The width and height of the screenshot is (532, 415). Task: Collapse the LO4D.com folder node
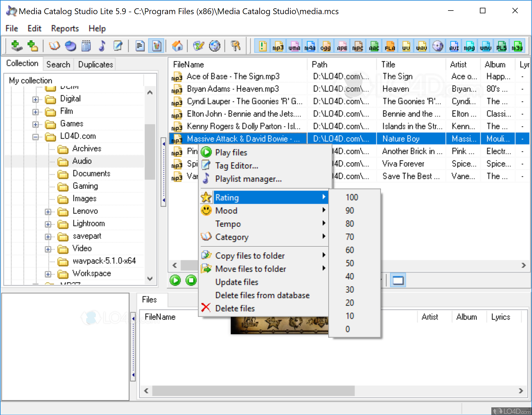(35, 137)
